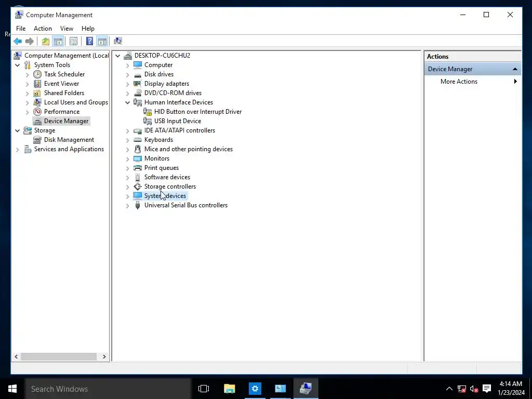Expand Universal Serial Bus controllers arrow

coord(128,206)
